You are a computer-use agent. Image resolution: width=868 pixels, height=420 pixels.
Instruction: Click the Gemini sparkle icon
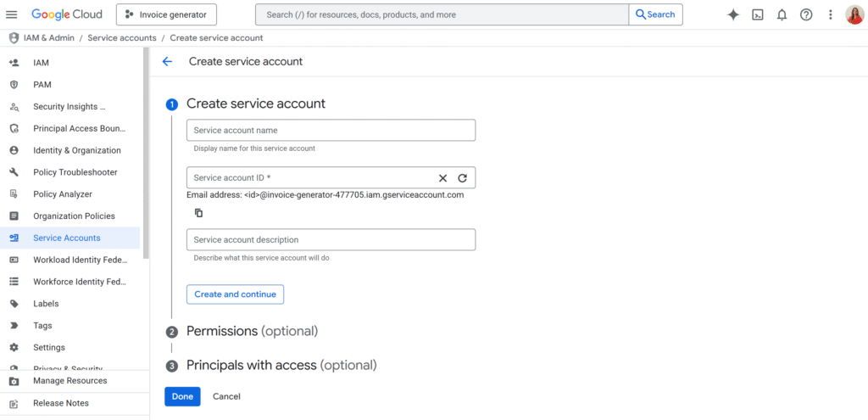pyautogui.click(x=733, y=14)
